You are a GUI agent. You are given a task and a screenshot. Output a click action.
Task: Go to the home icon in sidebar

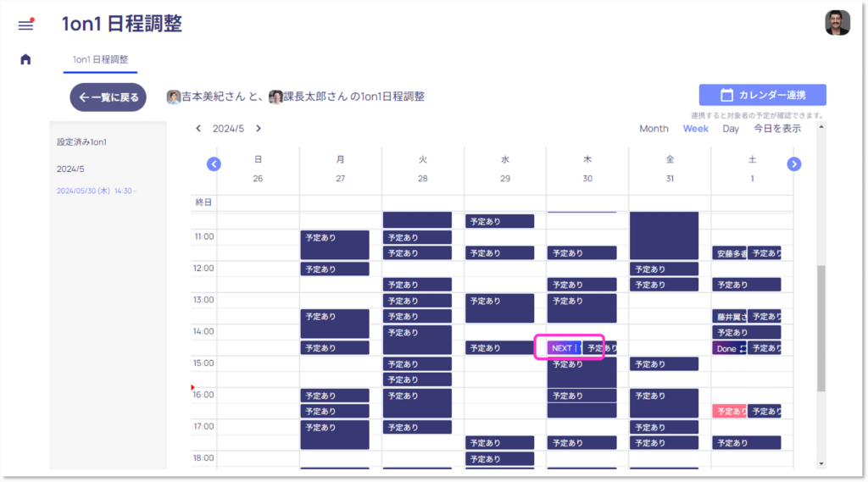(25, 59)
